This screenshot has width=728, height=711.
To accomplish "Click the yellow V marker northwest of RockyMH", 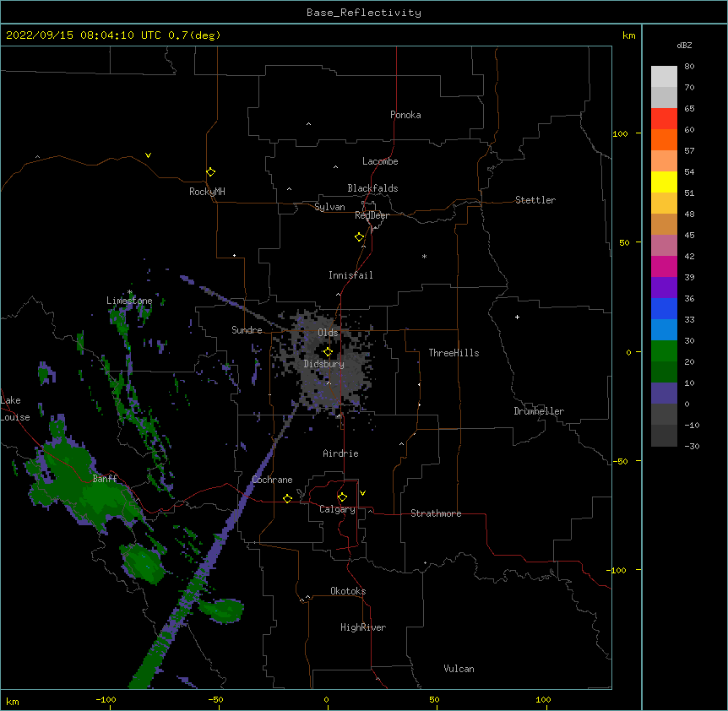I will (x=148, y=155).
